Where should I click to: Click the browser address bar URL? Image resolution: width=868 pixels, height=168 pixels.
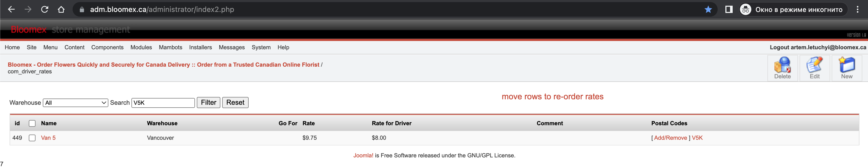click(x=162, y=9)
